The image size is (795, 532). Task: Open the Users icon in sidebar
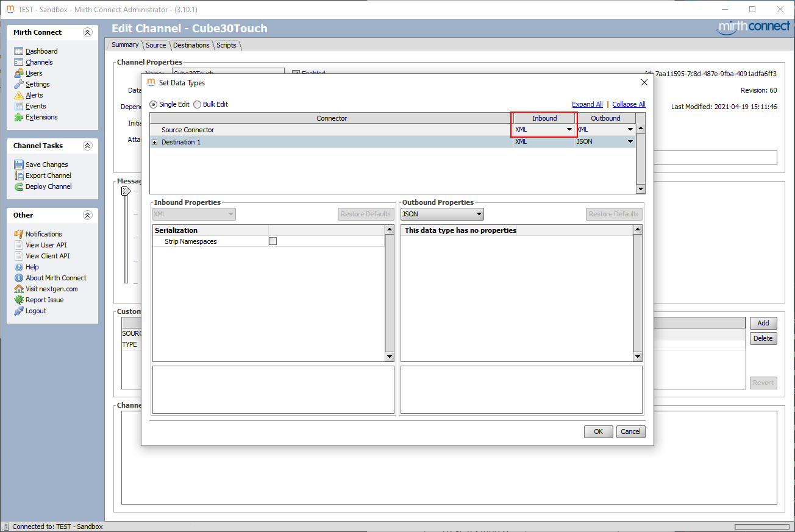(x=19, y=73)
